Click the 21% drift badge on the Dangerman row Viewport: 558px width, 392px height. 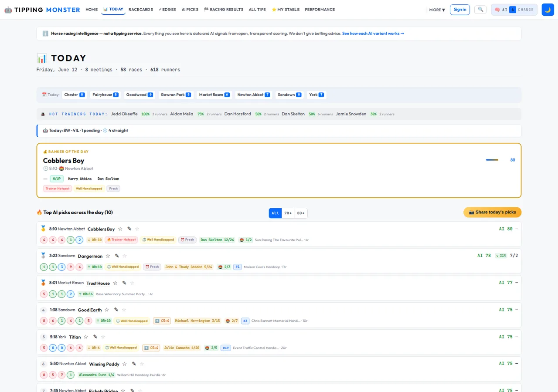point(501,256)
